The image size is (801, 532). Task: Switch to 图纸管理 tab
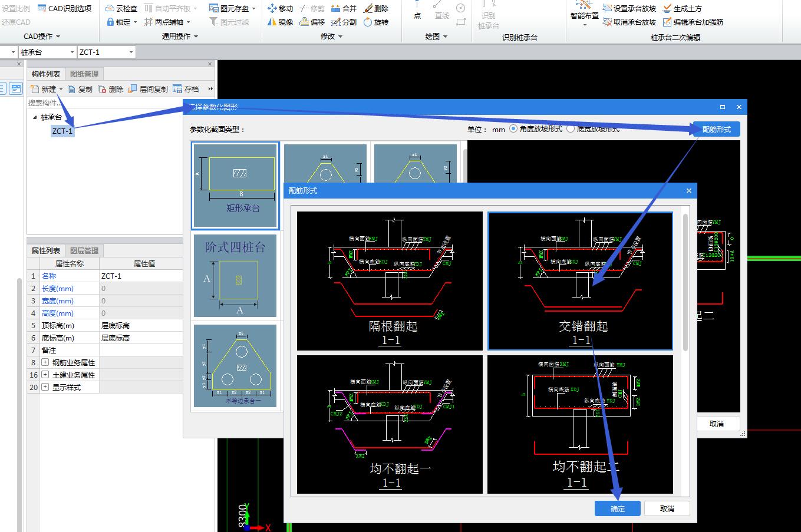coord(84,74)
